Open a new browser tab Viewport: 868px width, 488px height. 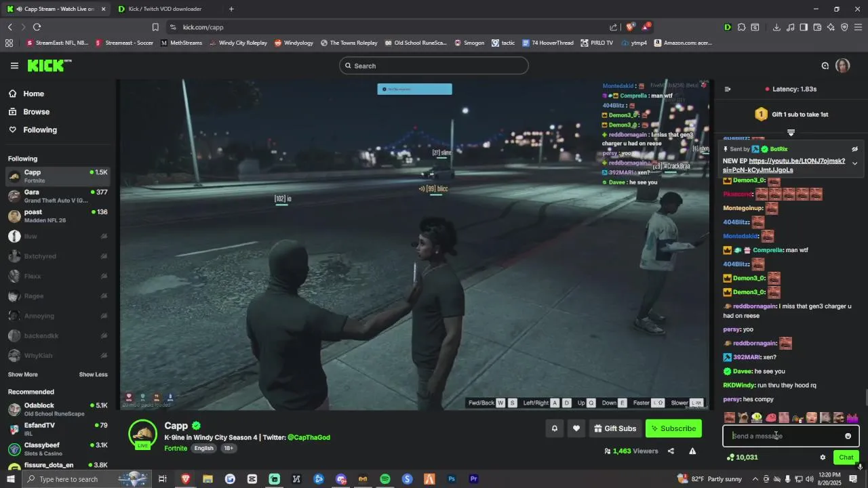coord(231,9)
